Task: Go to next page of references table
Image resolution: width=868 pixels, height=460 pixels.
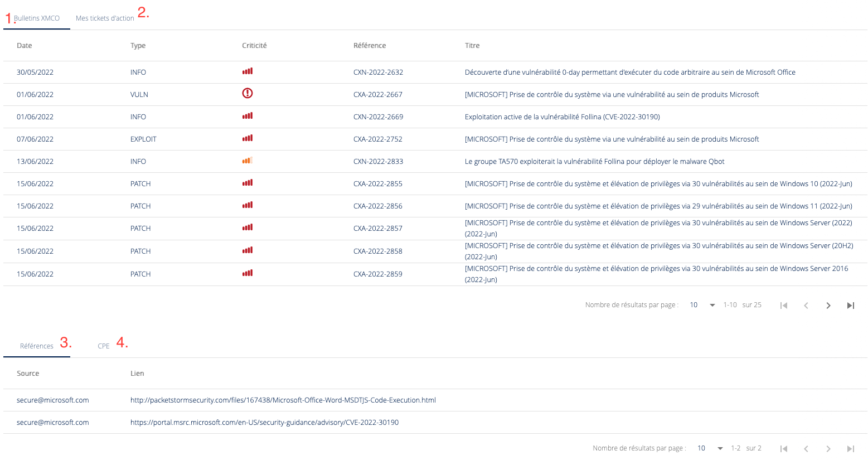Action: 828,449
